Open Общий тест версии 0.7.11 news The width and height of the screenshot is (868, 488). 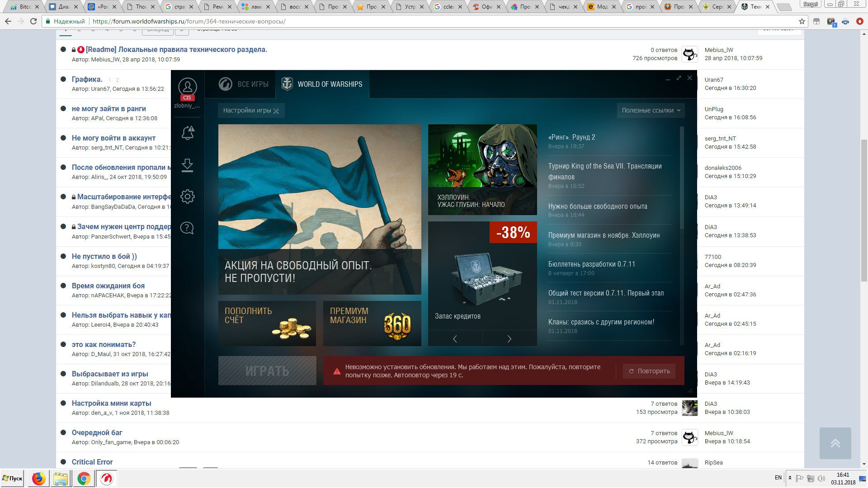click(x=606, y=293)
